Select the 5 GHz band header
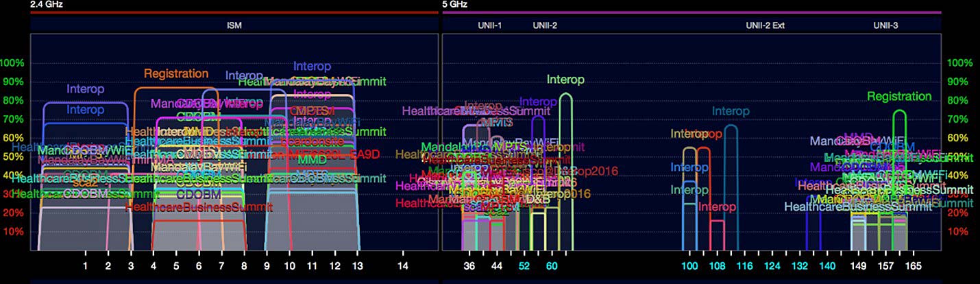This screenshot has height=284, width=980. coord(454,3)
